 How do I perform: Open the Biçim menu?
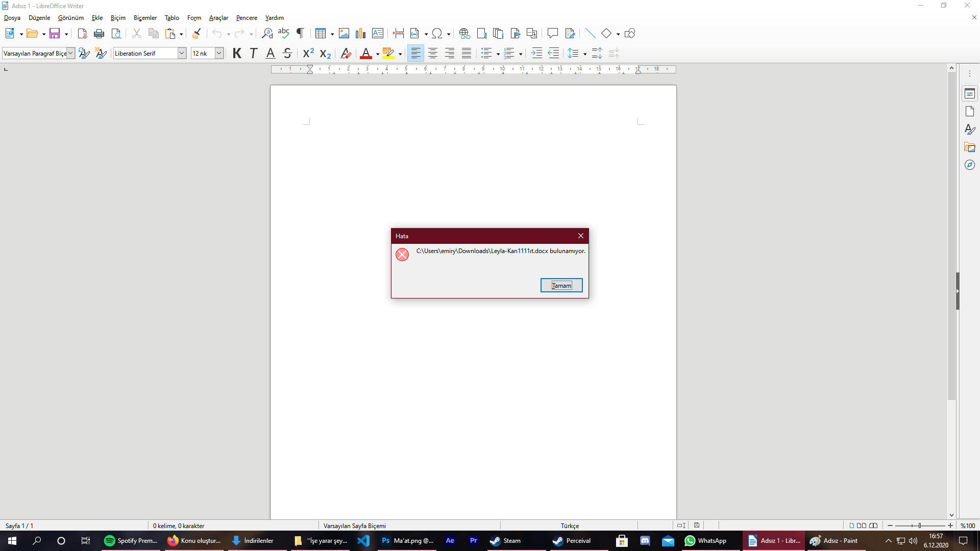[118, 18]
